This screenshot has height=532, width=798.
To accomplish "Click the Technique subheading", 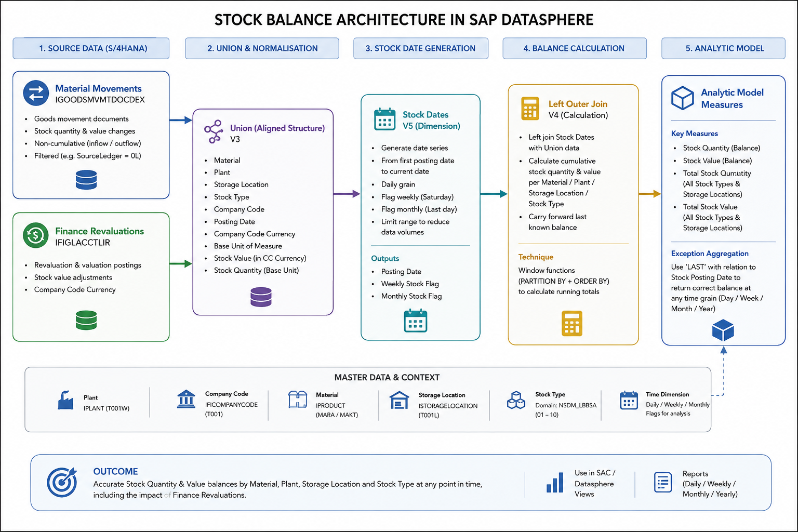I will pyautogui.click(x=536, y=257).
